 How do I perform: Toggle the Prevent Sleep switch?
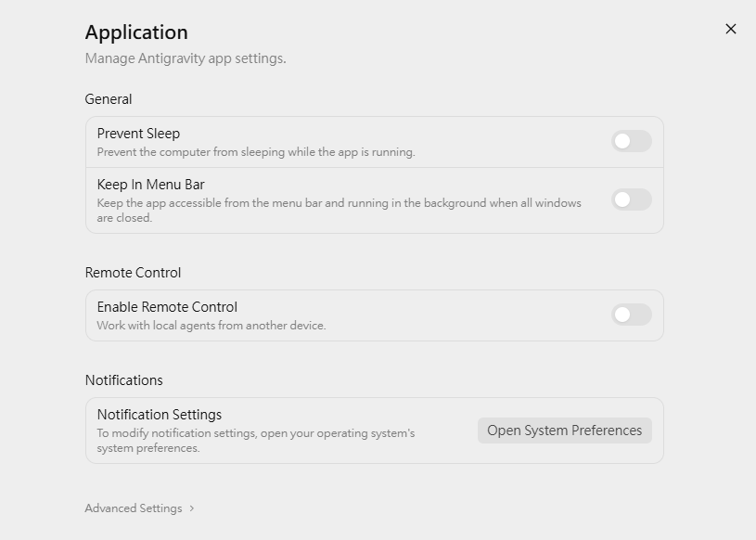pyautogui.click(x=632, y=141)
